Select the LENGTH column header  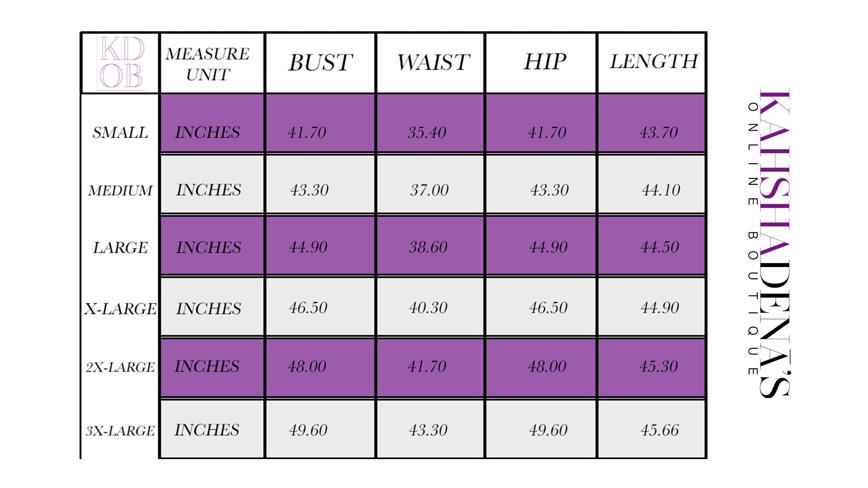point(654,61)
